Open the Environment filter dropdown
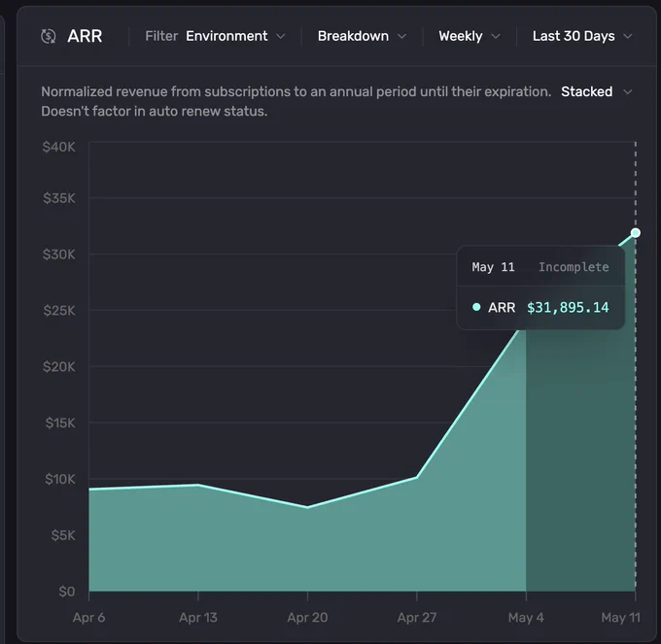 (235, 36)
